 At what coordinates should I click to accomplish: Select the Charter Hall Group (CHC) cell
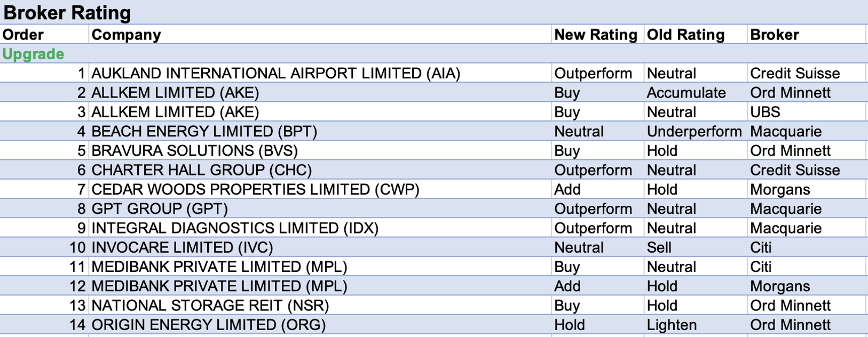201,170
